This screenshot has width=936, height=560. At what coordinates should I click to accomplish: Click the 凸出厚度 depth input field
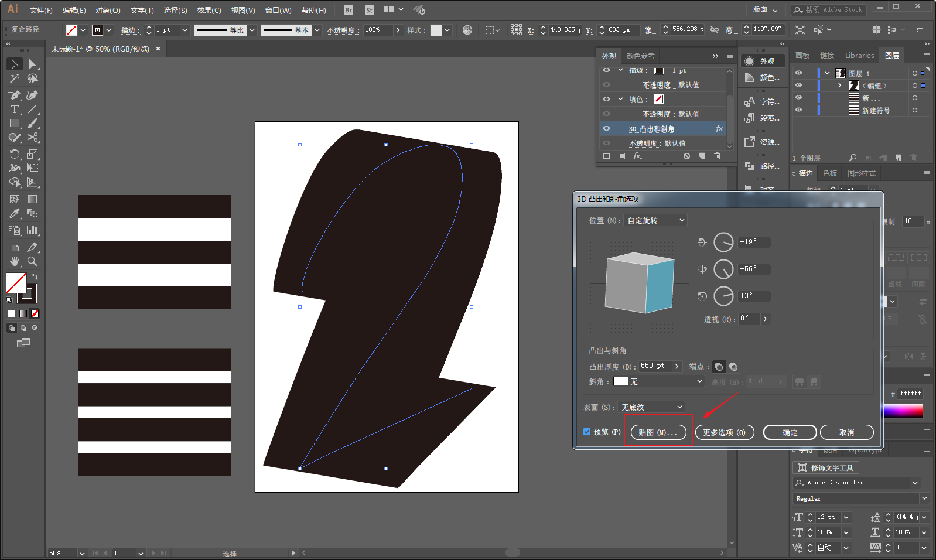pyautogui.click(x=654, y=366)
